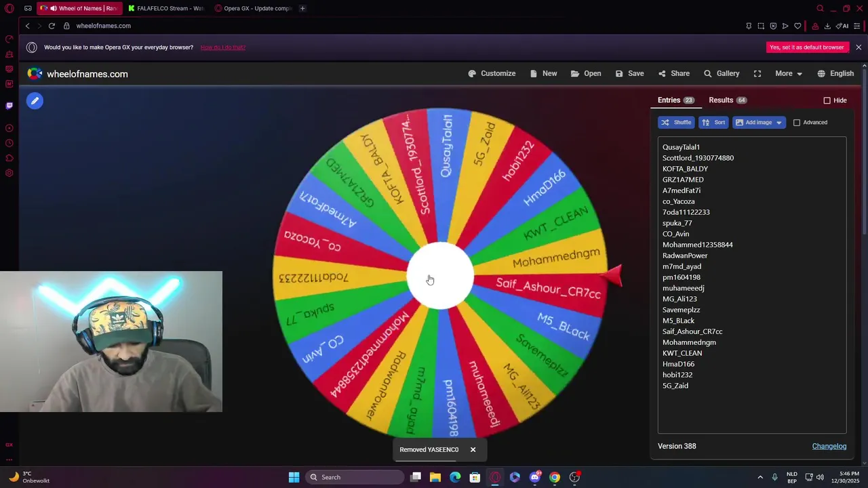Expand the More dropdown menu
Viewport: 868px width, 488px height.
pos(789,73)
